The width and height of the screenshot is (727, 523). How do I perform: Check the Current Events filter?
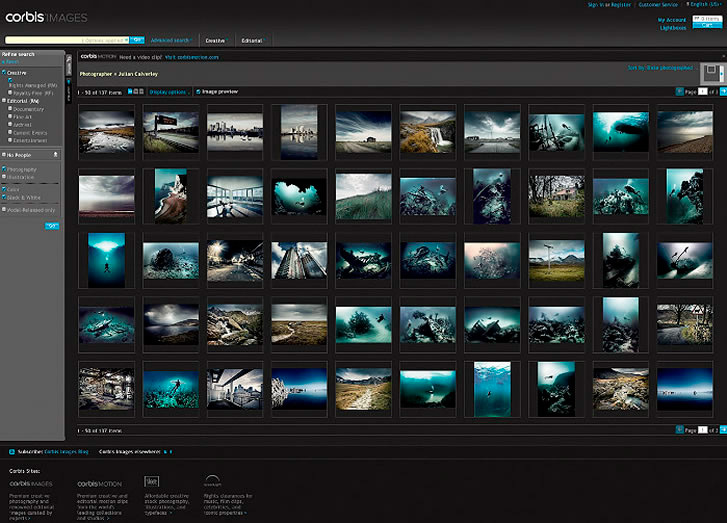[10, 133]
